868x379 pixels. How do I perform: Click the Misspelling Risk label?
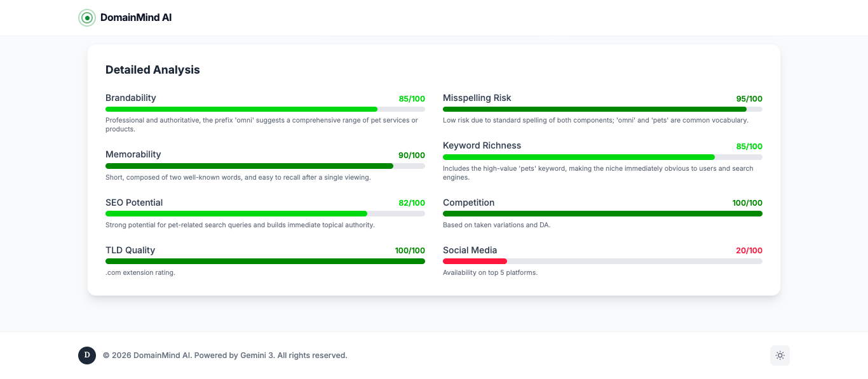pos(477,98)
